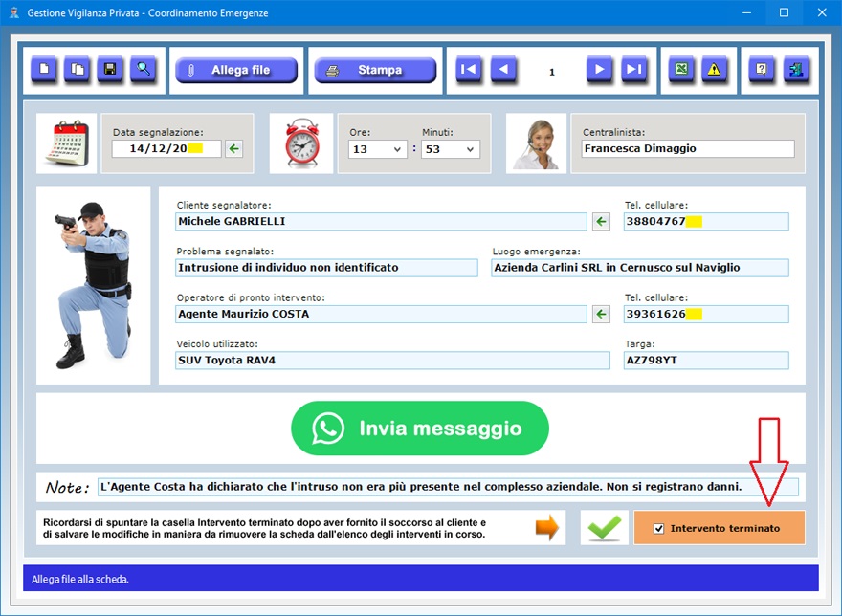Click the new record toolbar icon

pos(44,70)
